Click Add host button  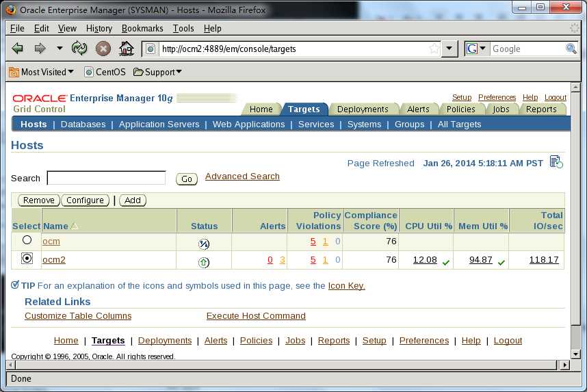133,200
